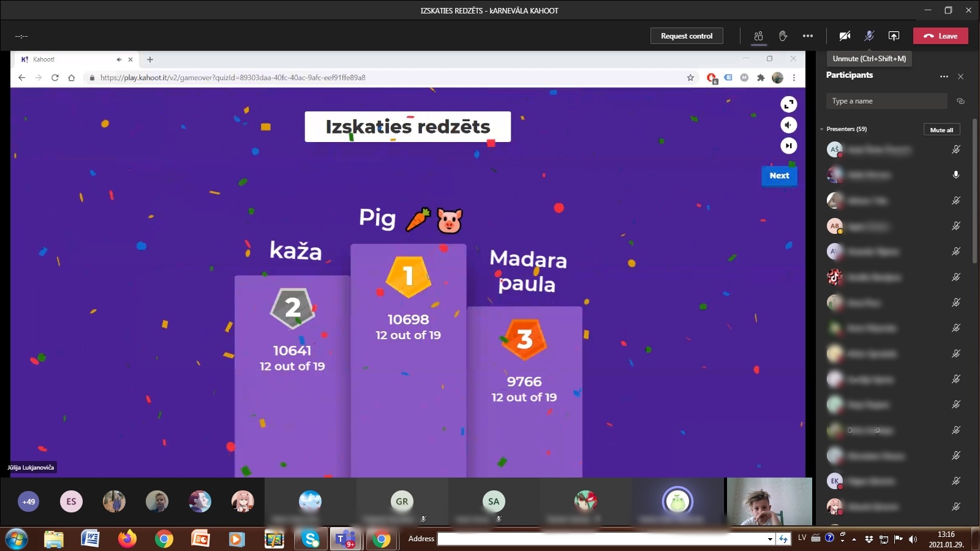Turn the camera on

pos(845,36)
